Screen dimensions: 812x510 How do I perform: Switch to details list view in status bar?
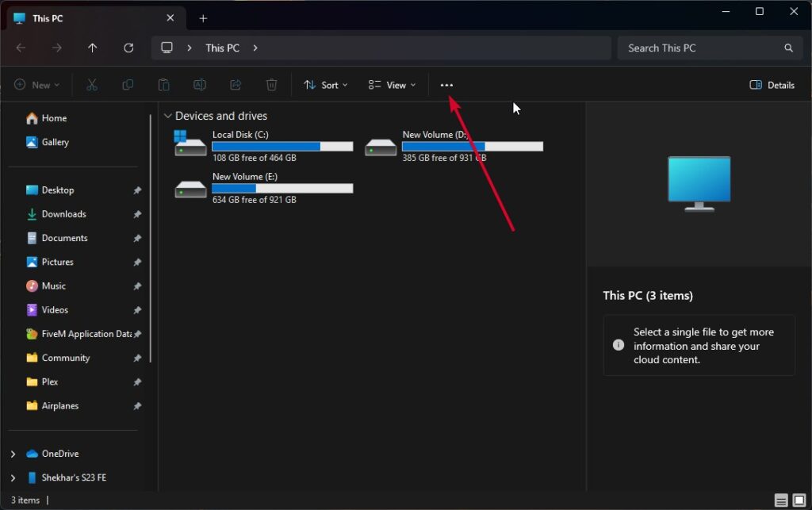[x=781, y=500]
